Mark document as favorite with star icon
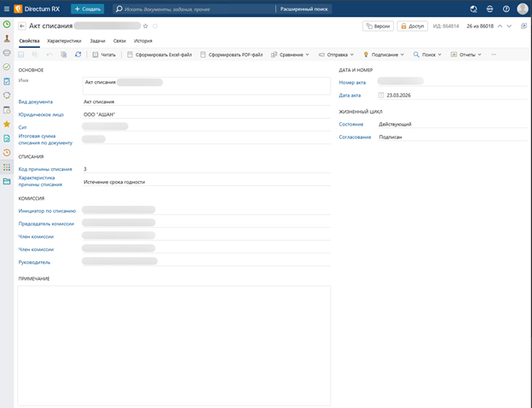 point(146,26)
